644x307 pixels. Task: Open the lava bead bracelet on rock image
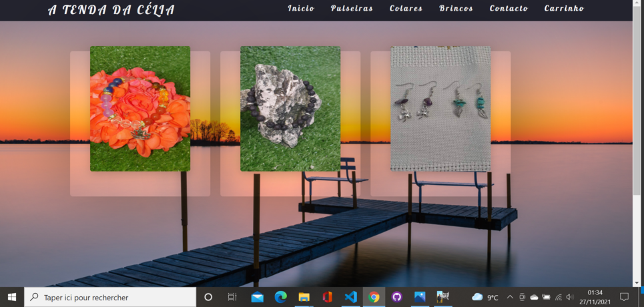(290, 109)
